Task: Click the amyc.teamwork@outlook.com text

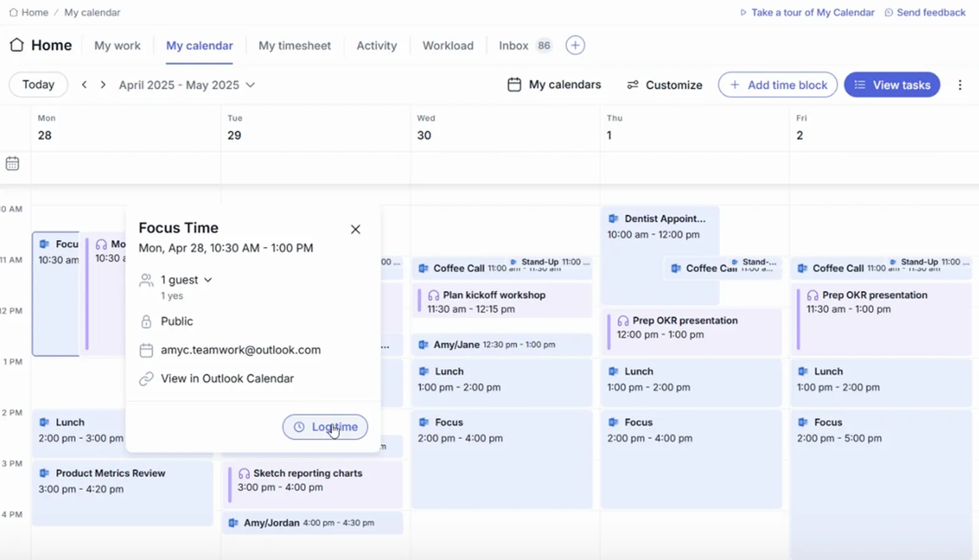Action: pyautogui.click(x=240, y=350)
